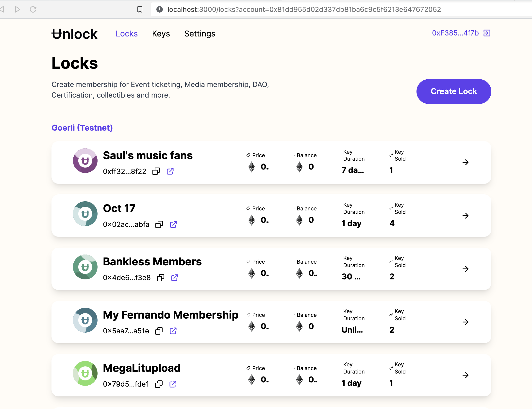Copy the Oct 17 lock address

tap(159, 224)
